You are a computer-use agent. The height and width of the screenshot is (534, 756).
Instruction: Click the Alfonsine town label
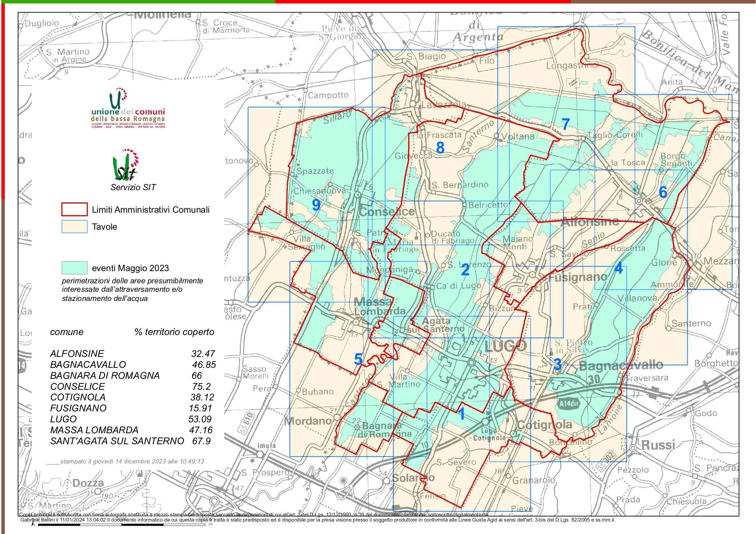point(589,221)
